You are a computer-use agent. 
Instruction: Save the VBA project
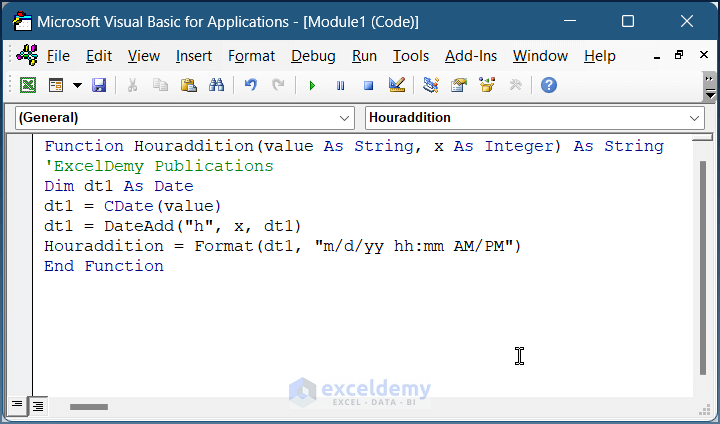99,86
